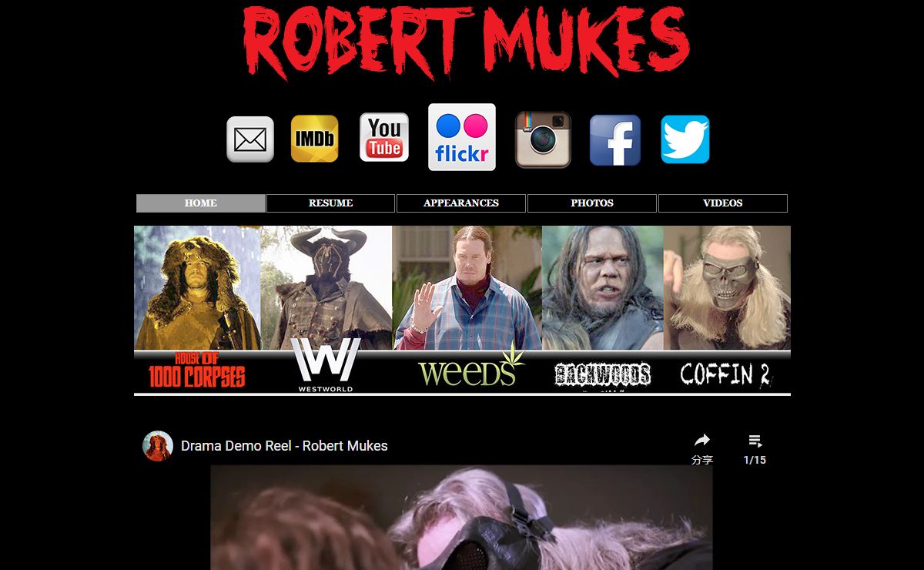Image resolution: width=924 pixels, height=570 pixels.
Task: Click the Weeds plaid shirt photo
Action: tap(467, 288)
